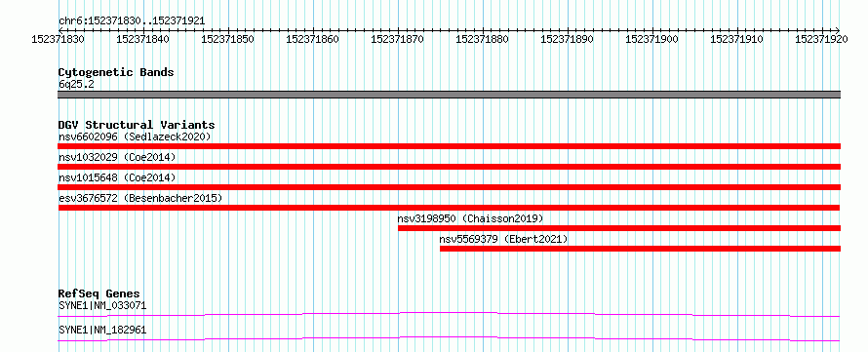
Task: Select the magenta line for SYNE1|NM_182961
Action: point(449,338)
